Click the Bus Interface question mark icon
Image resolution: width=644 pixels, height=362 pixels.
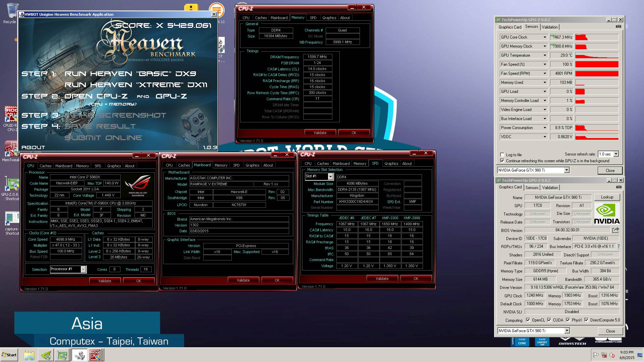618,246
